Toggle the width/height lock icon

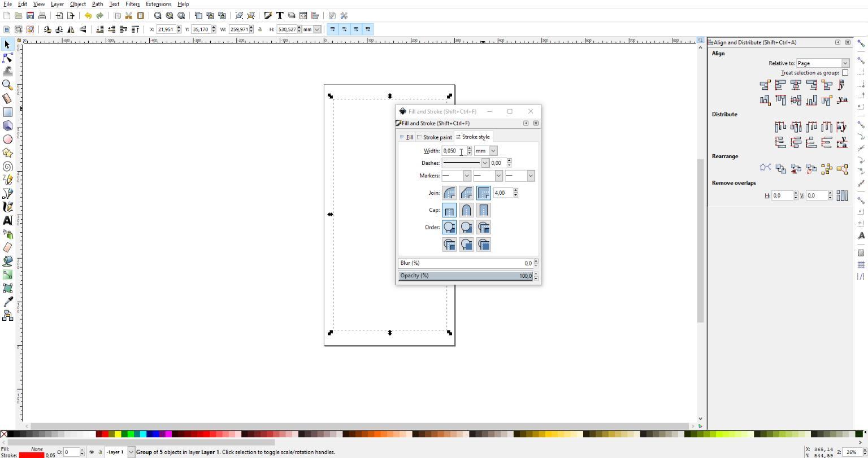tap(260, 29)
